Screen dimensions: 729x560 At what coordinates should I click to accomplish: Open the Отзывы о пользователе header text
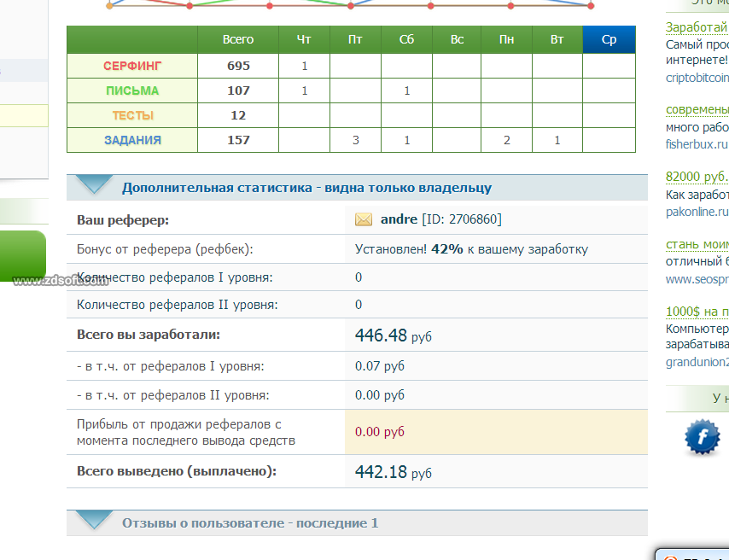pos(249,523)
